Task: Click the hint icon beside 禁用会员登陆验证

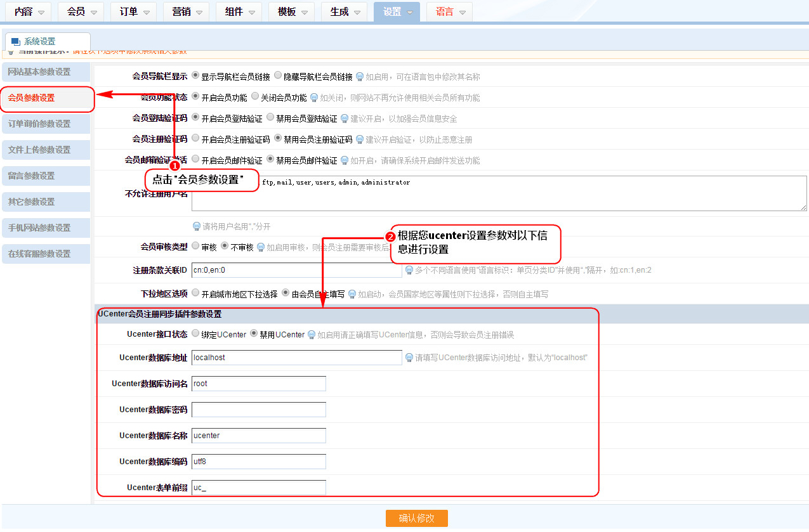Action: [x=345, y=119]
